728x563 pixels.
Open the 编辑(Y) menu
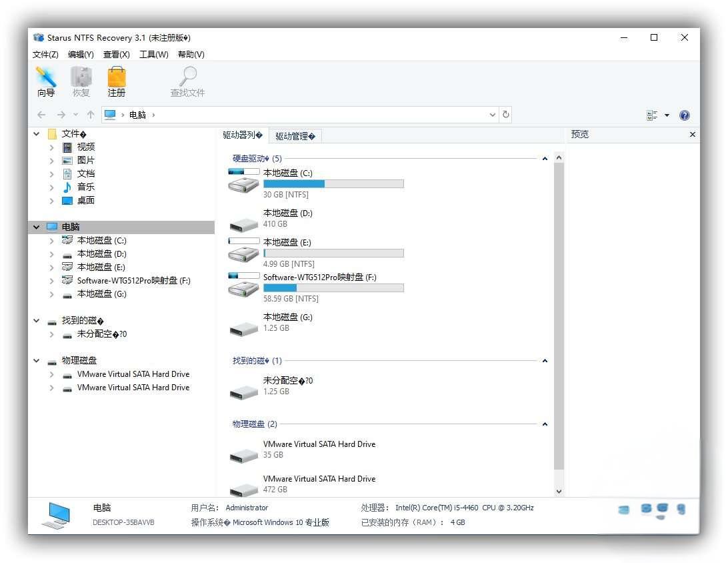coord(81,54)
